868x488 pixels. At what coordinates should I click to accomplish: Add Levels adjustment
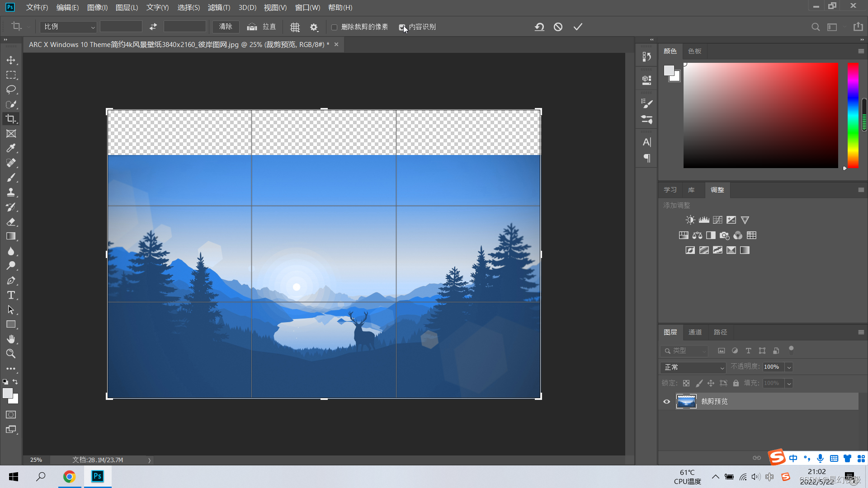click(704, 220)
